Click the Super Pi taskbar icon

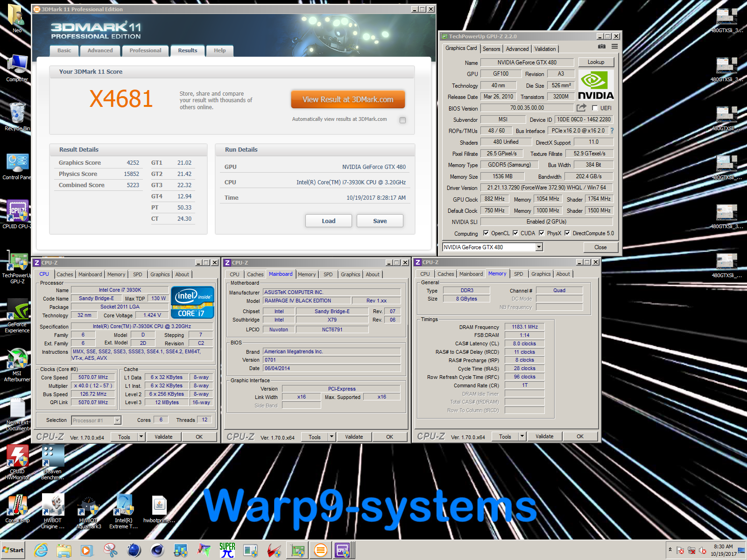click(x=227, y=551)
